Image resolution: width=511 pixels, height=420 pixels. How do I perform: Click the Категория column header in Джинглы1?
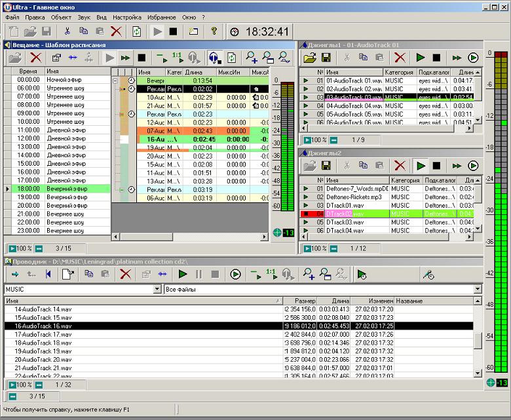(x=399, y=72)
